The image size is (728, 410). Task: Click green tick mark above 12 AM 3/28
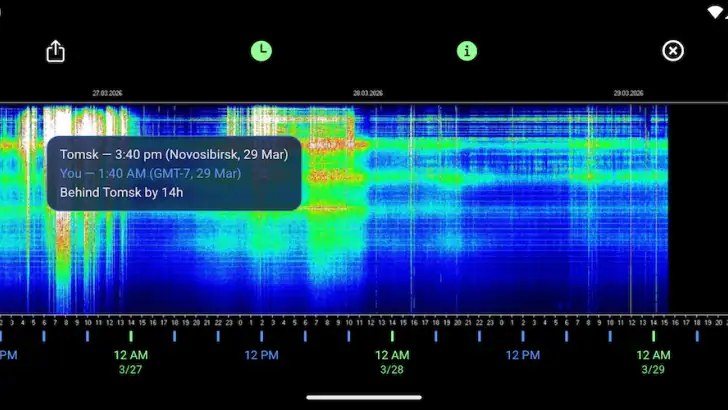392,336
